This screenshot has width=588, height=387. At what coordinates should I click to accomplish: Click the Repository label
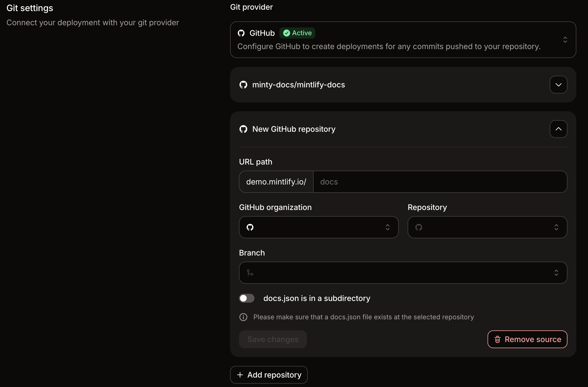tap(427, 207)
